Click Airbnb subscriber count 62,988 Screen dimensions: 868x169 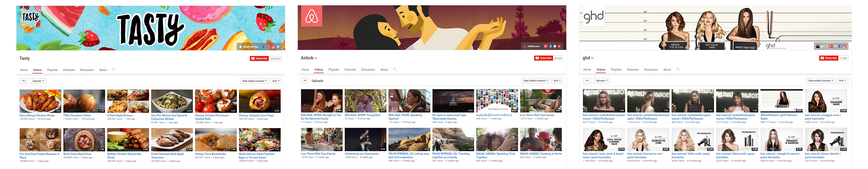(x=558, y=58)
